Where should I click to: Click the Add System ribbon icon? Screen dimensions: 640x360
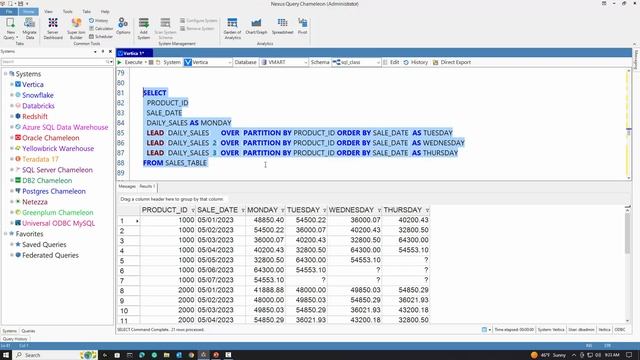(x=144, y=28)
